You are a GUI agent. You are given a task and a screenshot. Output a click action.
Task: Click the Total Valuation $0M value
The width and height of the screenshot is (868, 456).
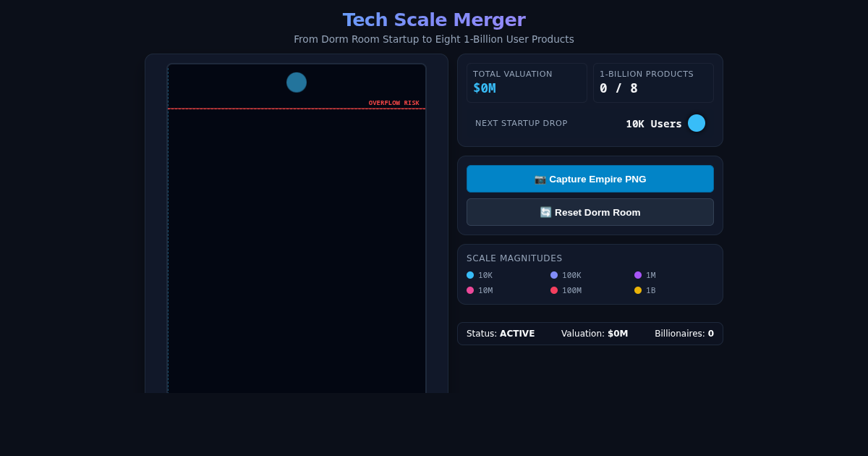(485, 88)
